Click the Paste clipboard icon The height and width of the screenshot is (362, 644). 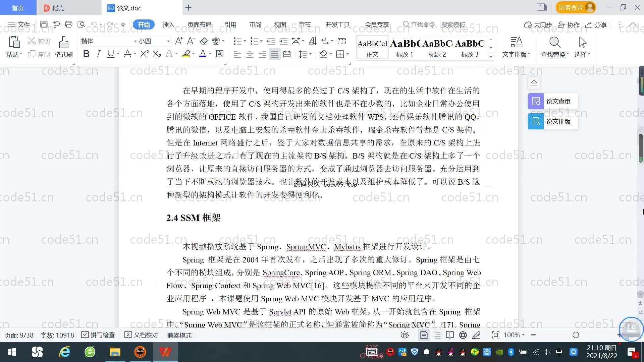click(x=14, y=42)
